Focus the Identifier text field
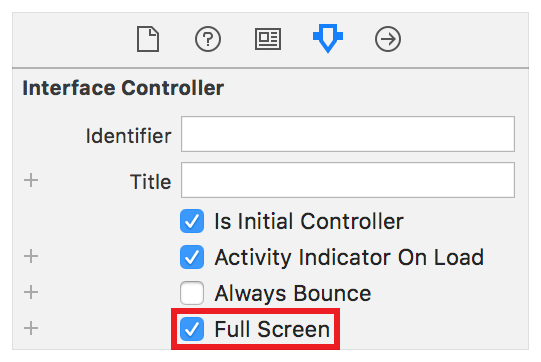This screenshot has height=362, width=541. 348,134
